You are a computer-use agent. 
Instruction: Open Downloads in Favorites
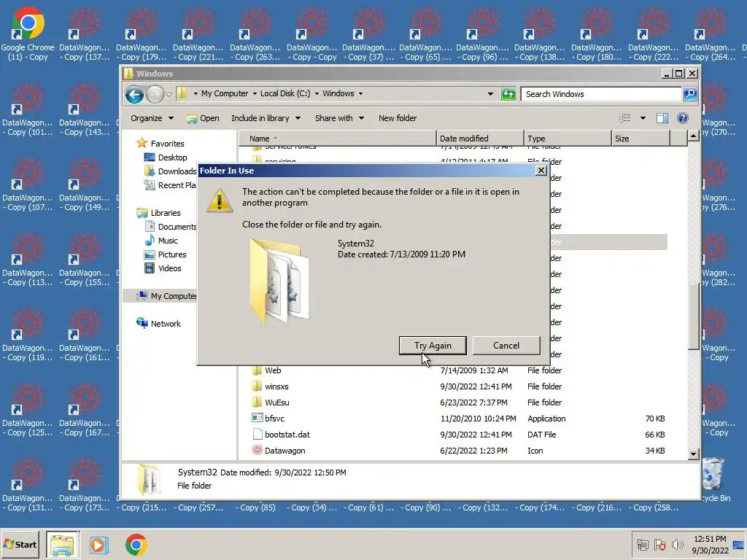point(170,171)
